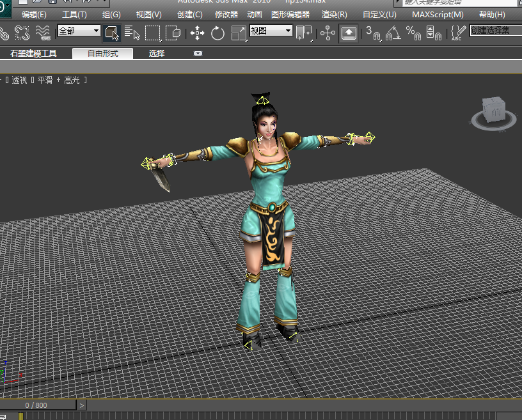Open the 创建(C) menu
Viewport: 522px width, 420px height.
pyautogui.click(x=190, y=15)
